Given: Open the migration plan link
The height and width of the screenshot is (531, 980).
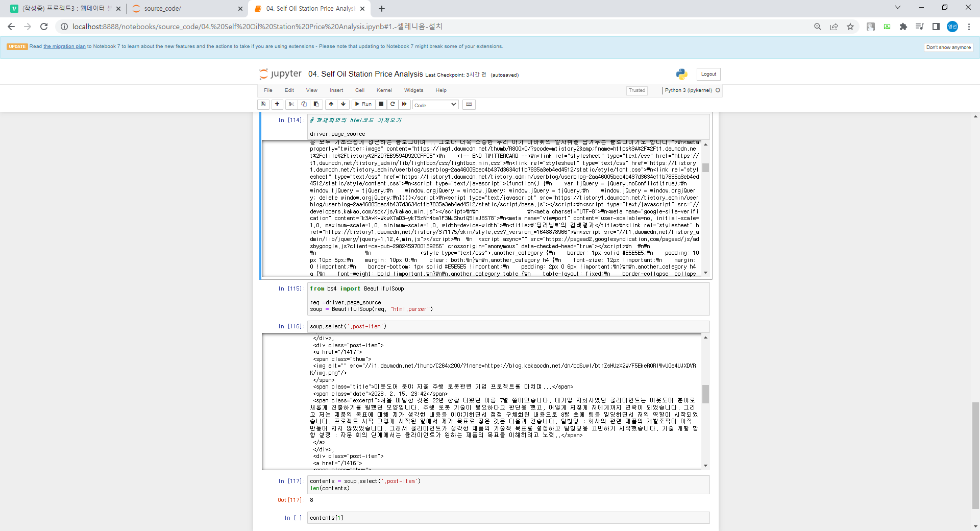Looking at the screenshot, I should click(64, 46).
